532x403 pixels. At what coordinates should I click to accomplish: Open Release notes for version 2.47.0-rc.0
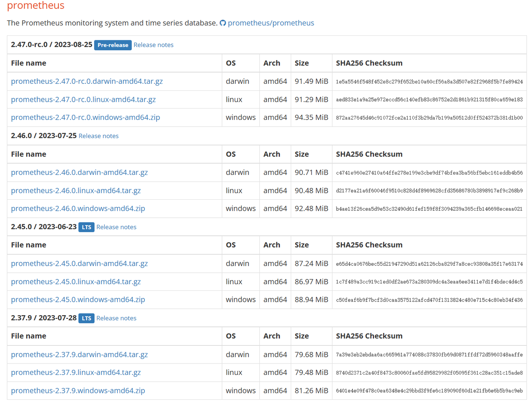point(153,45)
